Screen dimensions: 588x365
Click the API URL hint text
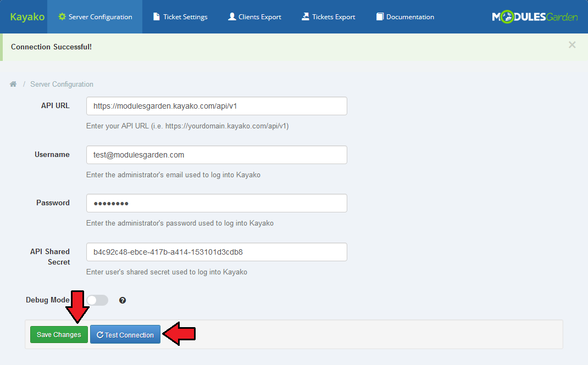[x=187, y=126]
